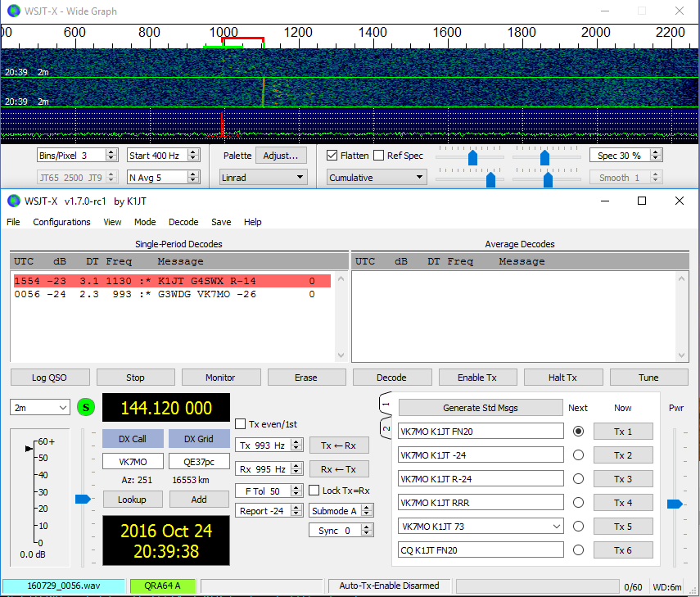Viewport: 700px width, 597px height.
Task: Click the Pwr slider handle
Action: [x=675, y=504]
